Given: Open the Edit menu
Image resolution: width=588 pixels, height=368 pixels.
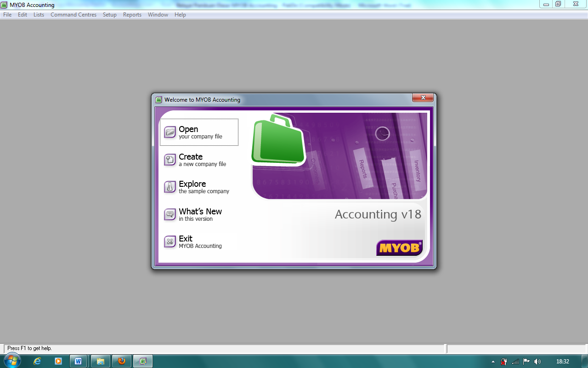Looking at the screenshot, I should [x=23, y=15].
